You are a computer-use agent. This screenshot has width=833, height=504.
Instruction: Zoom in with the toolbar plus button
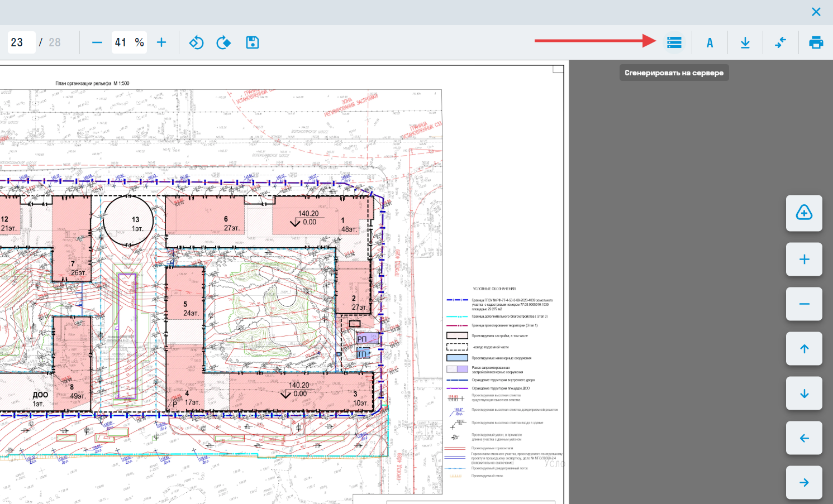pos(161,42)
